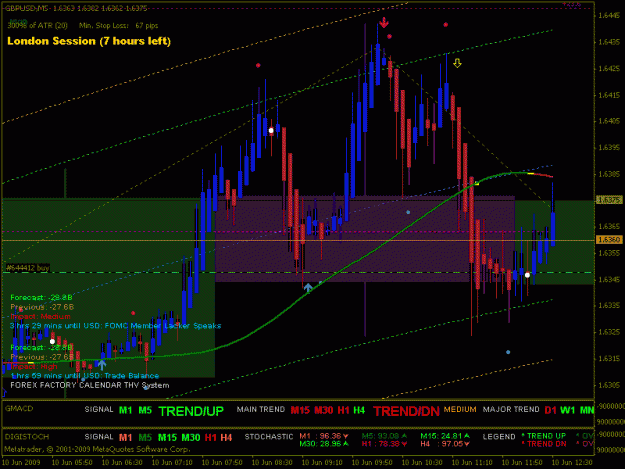Click the 'M30: 28.96' stochastic value

[x=324, y=443]
